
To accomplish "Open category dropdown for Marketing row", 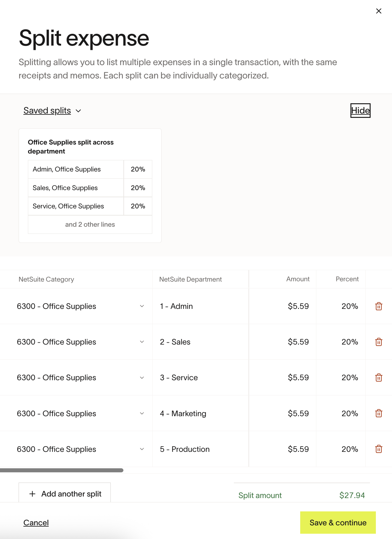I will tap(142, 413).
